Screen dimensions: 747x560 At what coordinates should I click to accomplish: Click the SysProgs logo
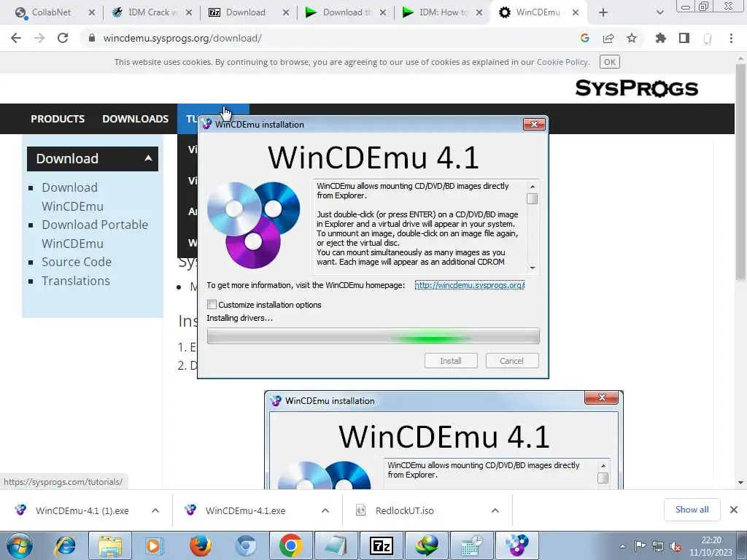coord(636,88)
